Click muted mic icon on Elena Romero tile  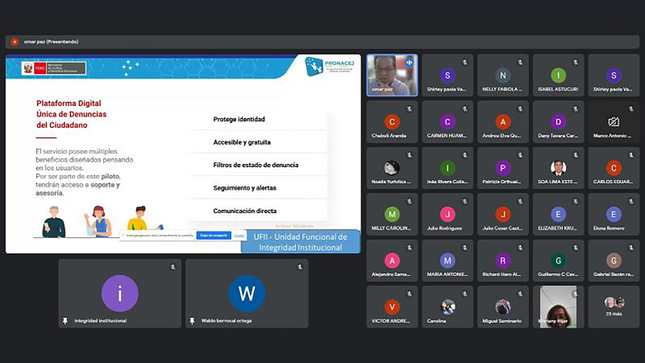631,202
